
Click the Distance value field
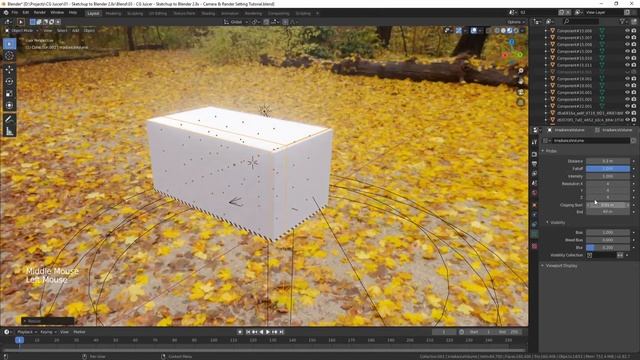pos(608,161)
